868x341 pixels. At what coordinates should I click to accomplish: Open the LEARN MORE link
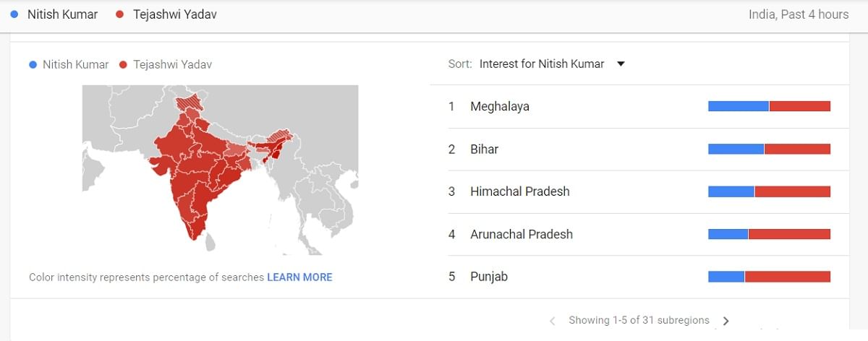[299, 277]
